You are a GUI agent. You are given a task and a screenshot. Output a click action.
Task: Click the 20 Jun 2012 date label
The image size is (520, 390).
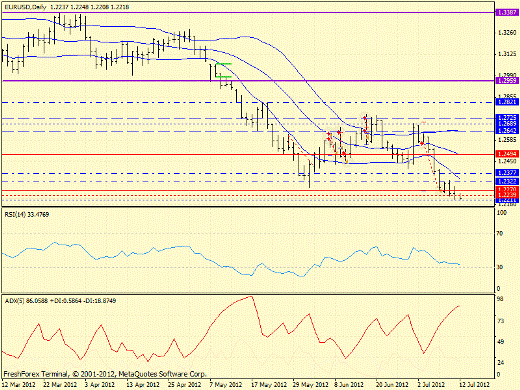coord(392,385)
